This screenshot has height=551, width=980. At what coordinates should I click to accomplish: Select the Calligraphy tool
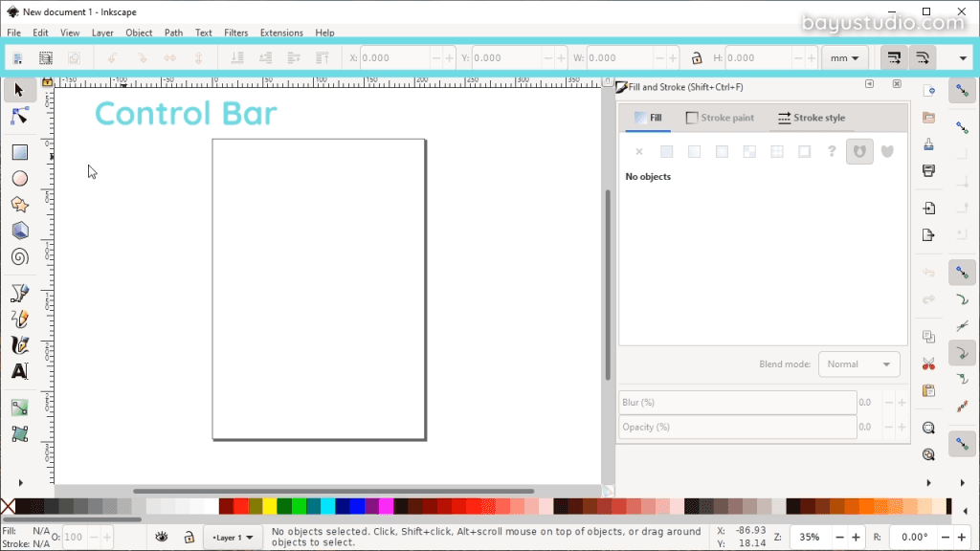click(x=20, y=344)
